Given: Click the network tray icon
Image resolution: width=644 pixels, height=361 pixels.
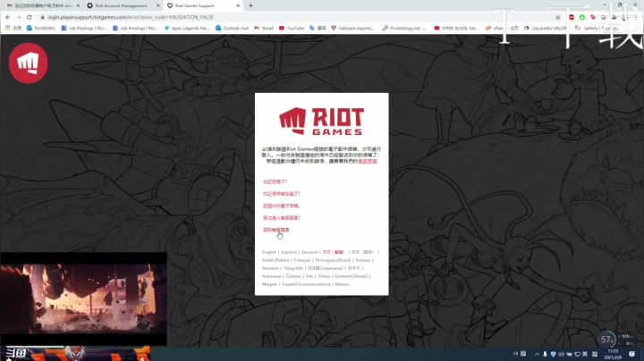Looking at the screenshot, I should (578, 354).
